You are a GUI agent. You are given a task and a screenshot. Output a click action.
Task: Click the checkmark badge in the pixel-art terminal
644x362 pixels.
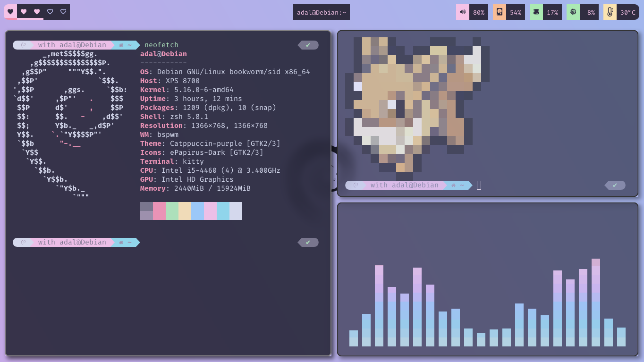pyautogui.click(x=615, y=185)
